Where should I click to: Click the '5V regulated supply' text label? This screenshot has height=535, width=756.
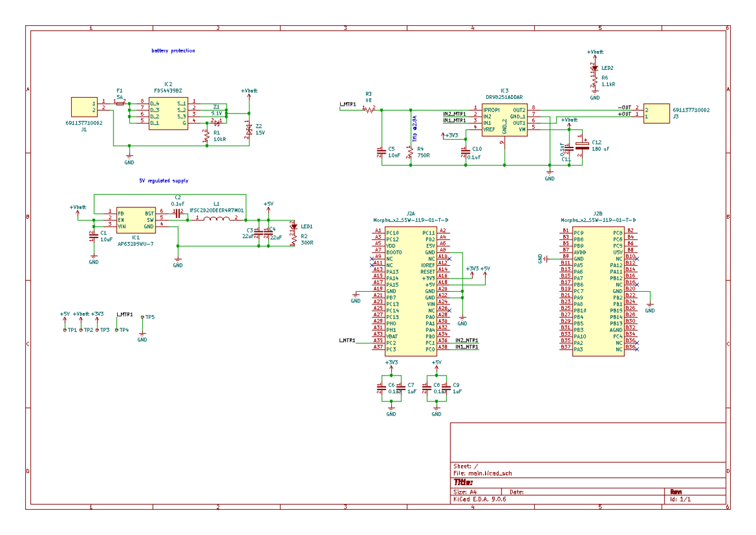[x=164, y=180]
